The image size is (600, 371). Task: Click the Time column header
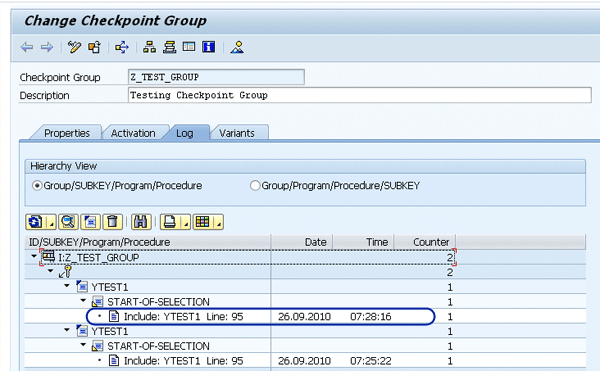pos(363,242)
